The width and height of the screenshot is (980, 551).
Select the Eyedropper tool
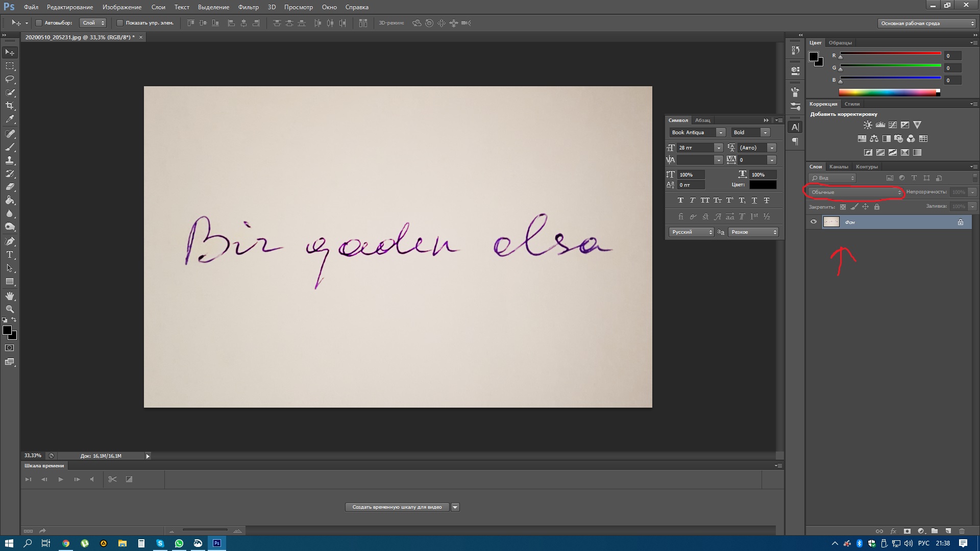point(10,119)
